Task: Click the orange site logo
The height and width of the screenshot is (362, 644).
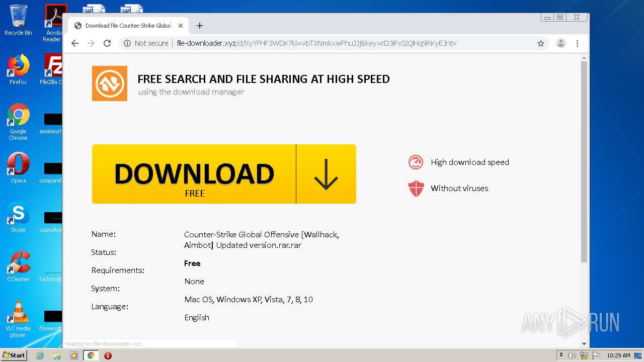Action: tap(110, 83)
